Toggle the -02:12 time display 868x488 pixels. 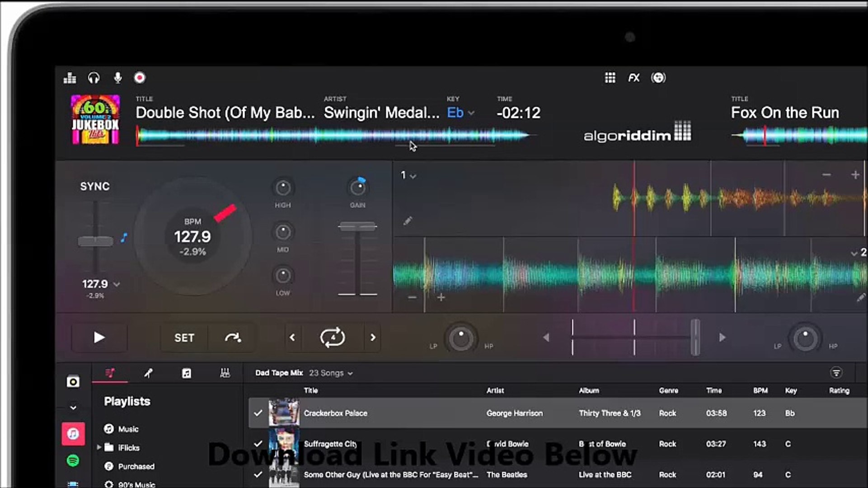click(518, 113)
